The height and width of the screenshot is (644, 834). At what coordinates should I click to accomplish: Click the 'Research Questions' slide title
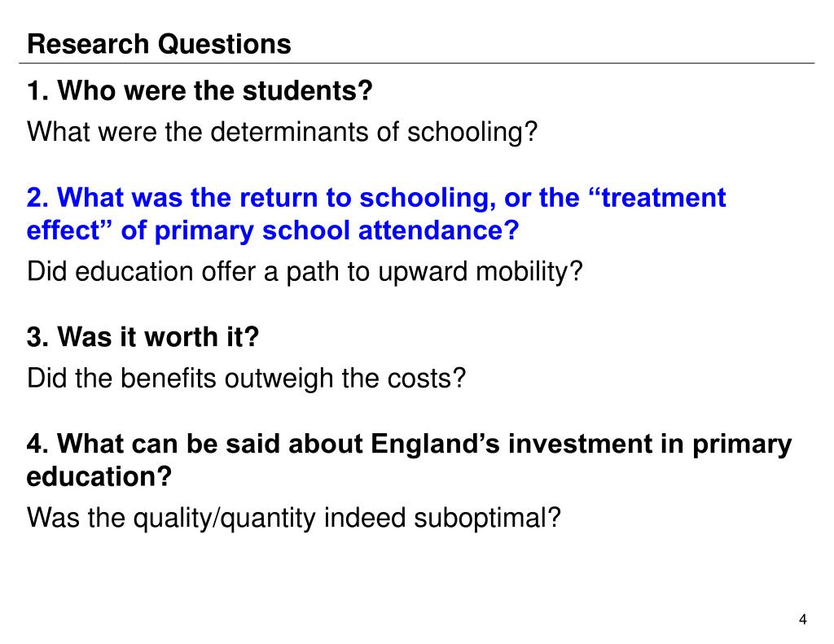(159, 44)
